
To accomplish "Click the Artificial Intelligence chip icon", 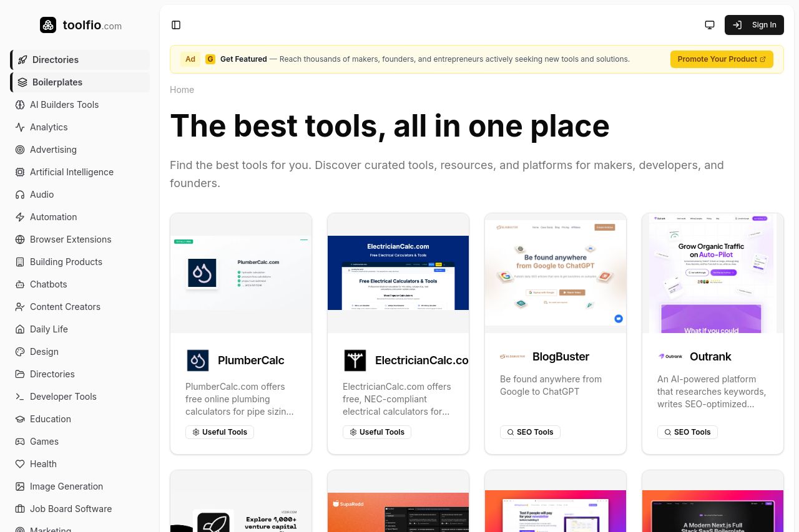I will (x=20, y=172).
